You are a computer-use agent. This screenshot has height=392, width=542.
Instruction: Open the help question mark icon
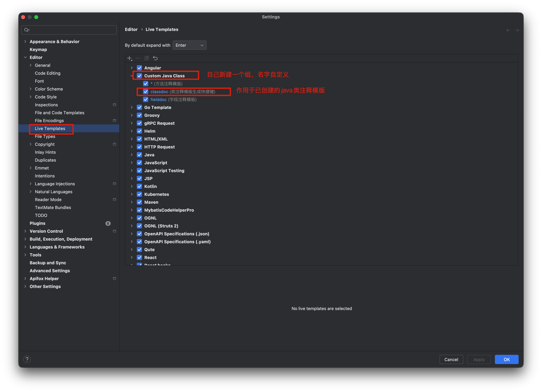click(x=27, y=359)
